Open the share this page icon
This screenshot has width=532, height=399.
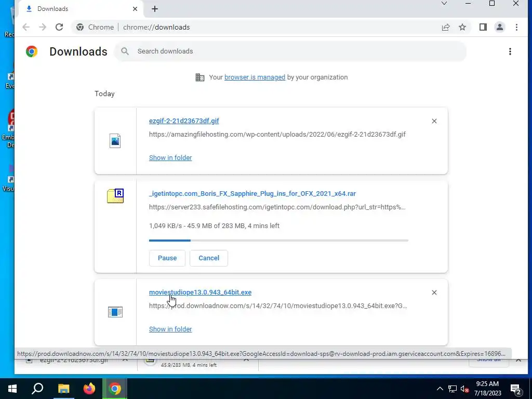click(x=446, y=27)
